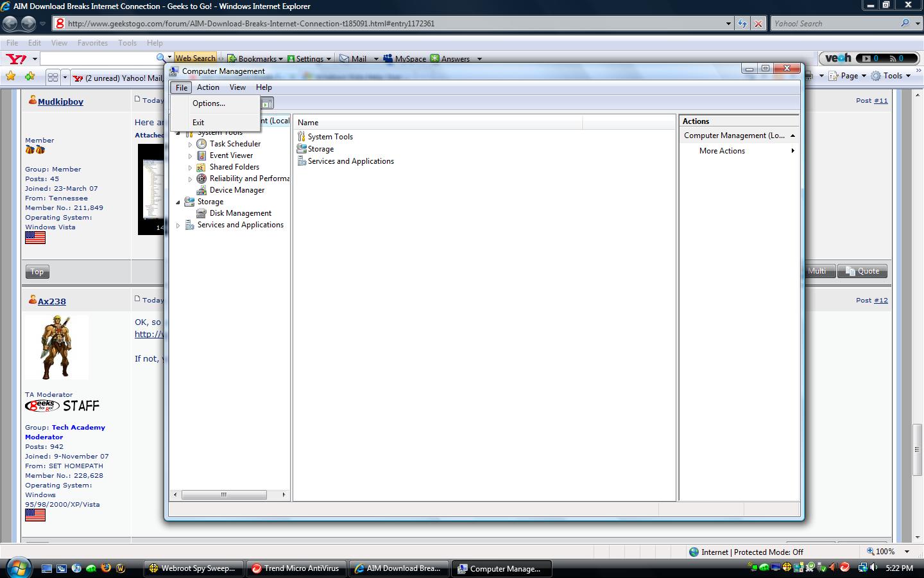Open the Task Scheduler clock icon

point(201,144)
